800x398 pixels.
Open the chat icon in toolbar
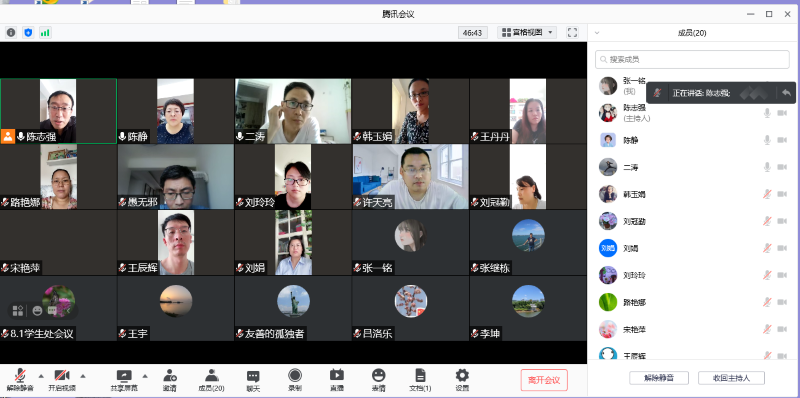click(x=253, y=380)
